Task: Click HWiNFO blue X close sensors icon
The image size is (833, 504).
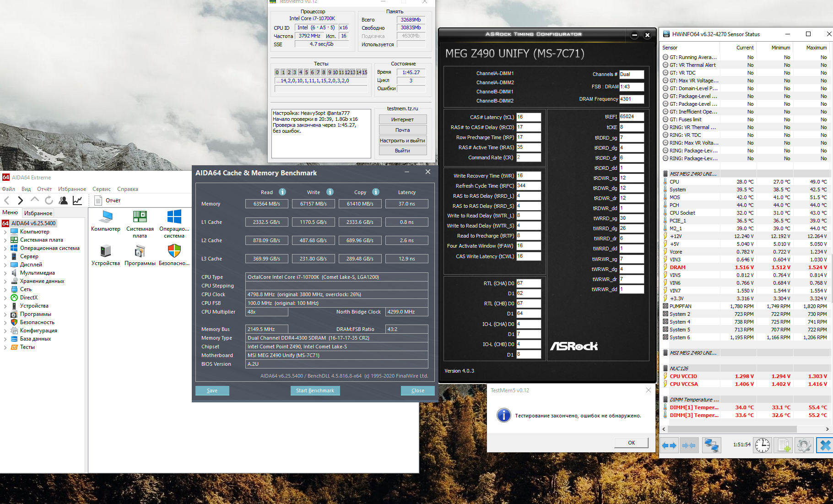Action: click(825, 445)
